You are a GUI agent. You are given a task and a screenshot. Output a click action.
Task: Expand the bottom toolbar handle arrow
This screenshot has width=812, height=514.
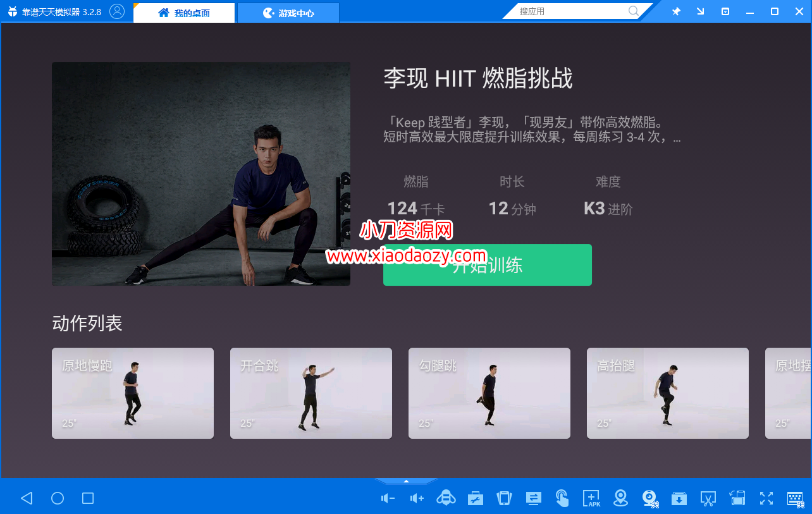click(x=406, y=481)
